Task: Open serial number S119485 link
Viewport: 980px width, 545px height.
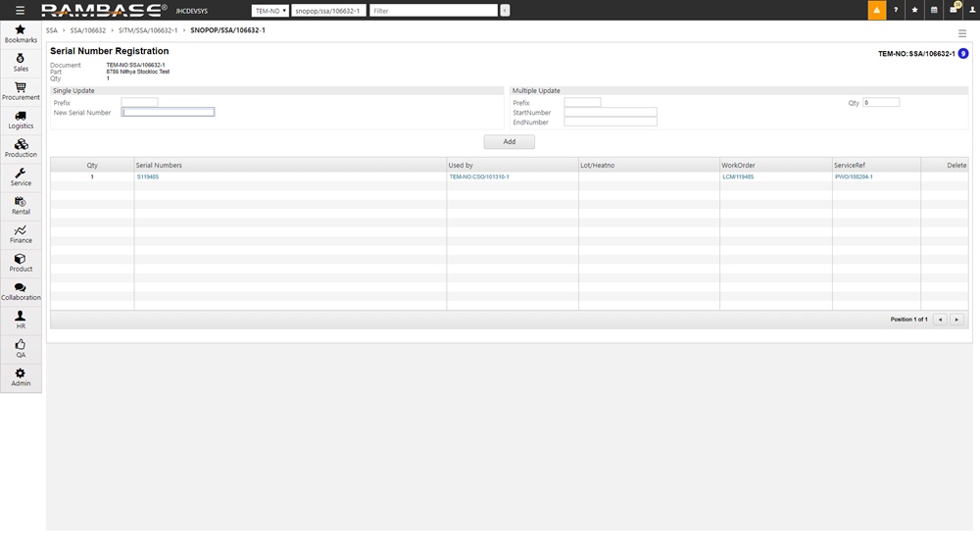Action: [148, 176]
